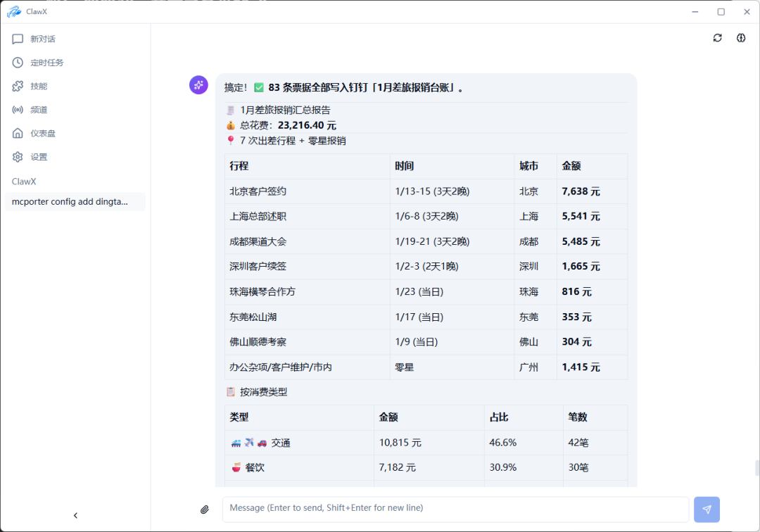Click the '北京客户签约' trip cell
This screenshot has height=532, width=760.
(x=308, y=191)
